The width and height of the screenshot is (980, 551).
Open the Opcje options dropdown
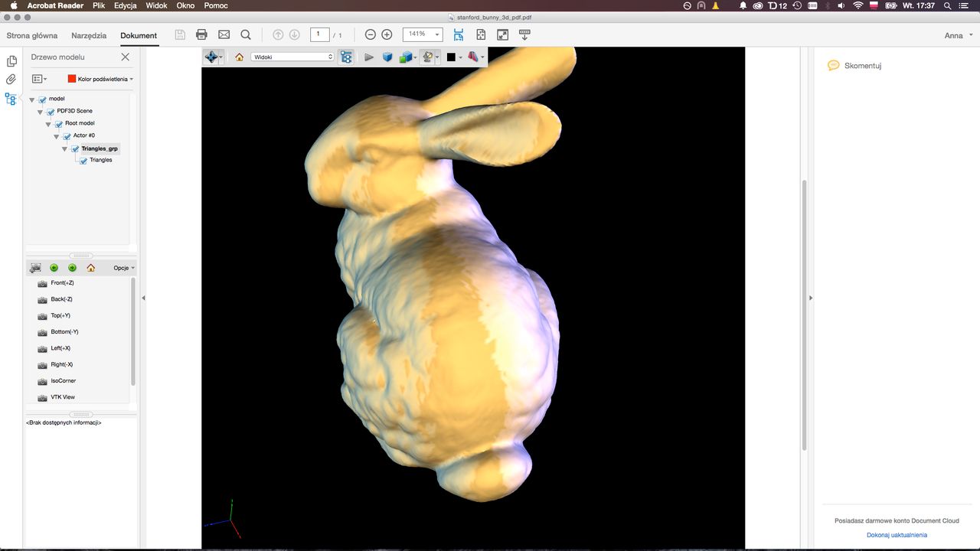coord(124,268)
